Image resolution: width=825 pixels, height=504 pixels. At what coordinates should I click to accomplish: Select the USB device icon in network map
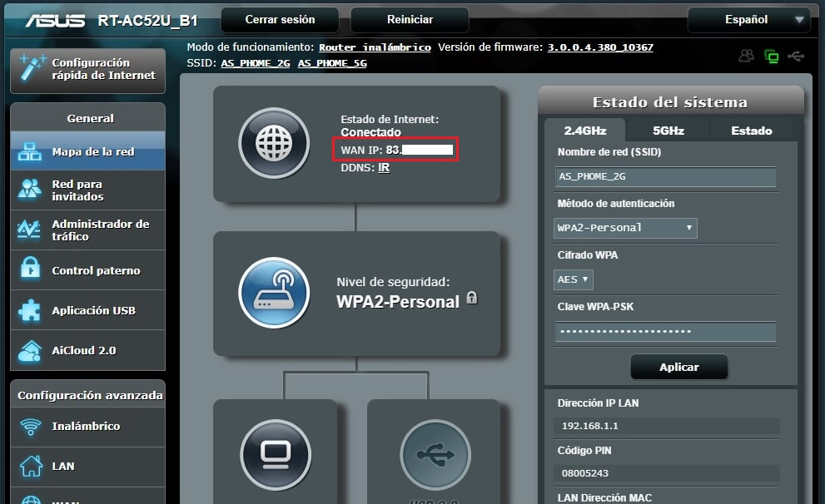(x=435, y=455)
